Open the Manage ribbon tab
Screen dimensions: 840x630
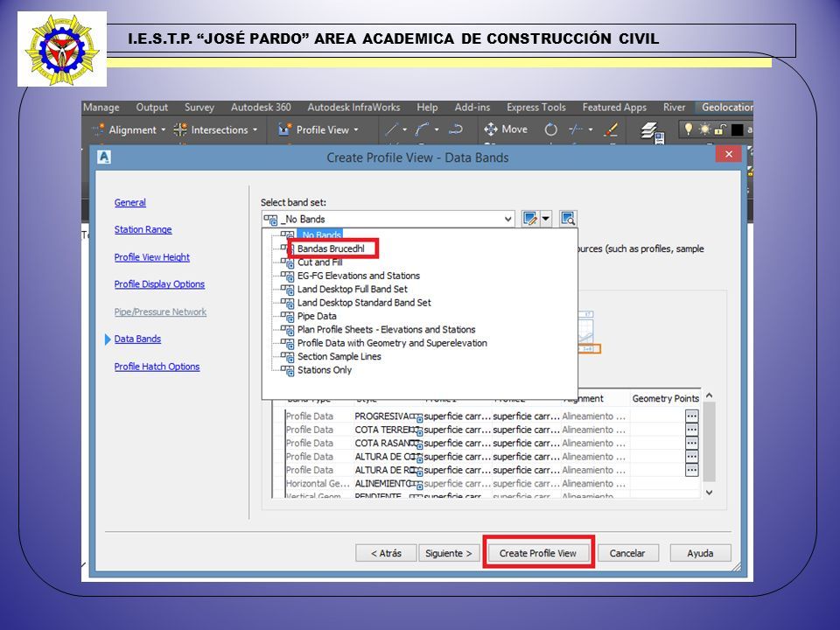coord(101,107)
